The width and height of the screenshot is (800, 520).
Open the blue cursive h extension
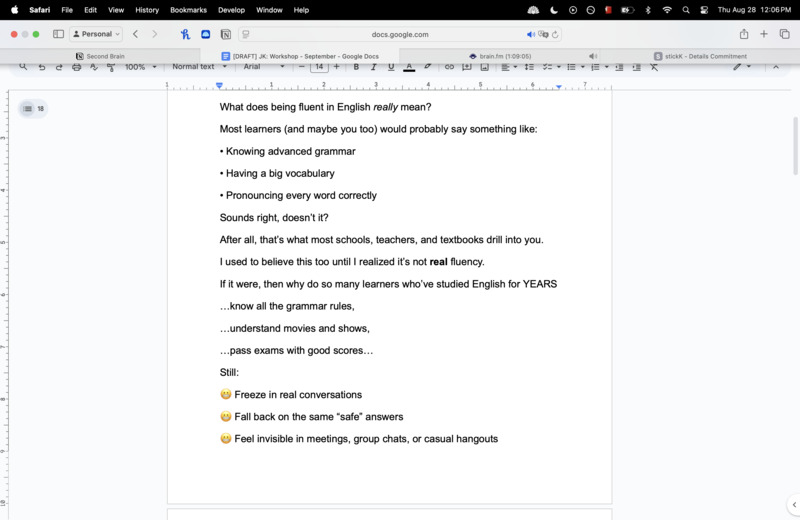tap(185, 34)
